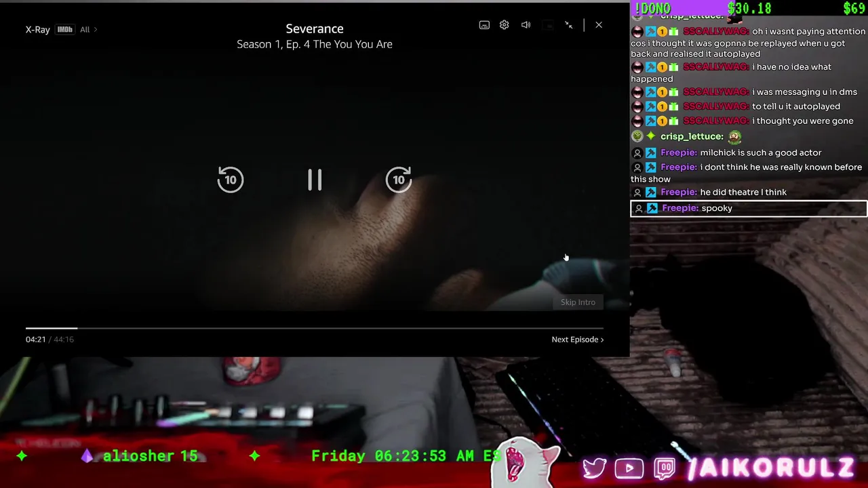The height and width of the screenshot is (488, 868).
Task: Click crisp_lettuce username in chat
Action: point(692,136)
